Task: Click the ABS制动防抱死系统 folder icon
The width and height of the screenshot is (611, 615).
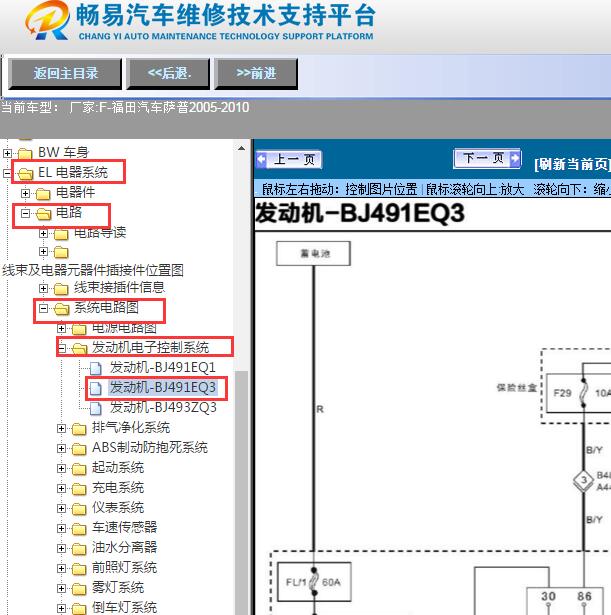Action: tap(79, 449)
